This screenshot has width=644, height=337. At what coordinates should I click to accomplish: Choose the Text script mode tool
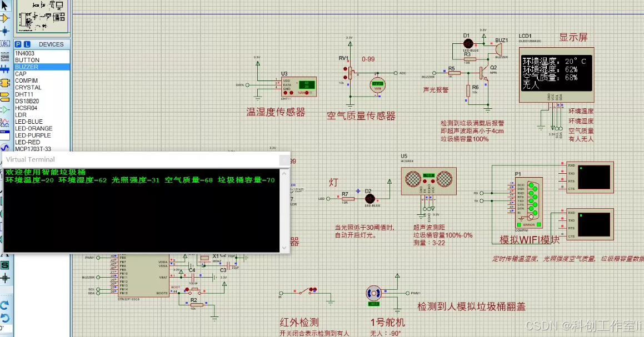pos(4,56)
